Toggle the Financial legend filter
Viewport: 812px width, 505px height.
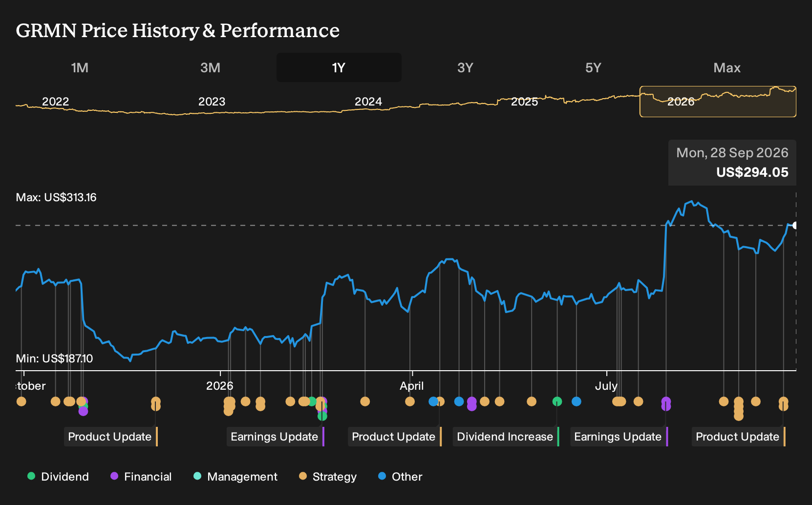(141, 477)
